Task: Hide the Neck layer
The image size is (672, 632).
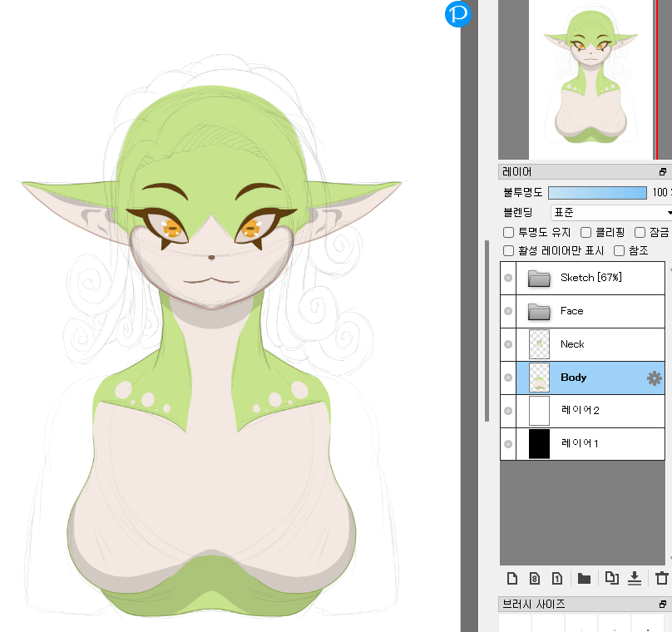Action: [508, 344]
